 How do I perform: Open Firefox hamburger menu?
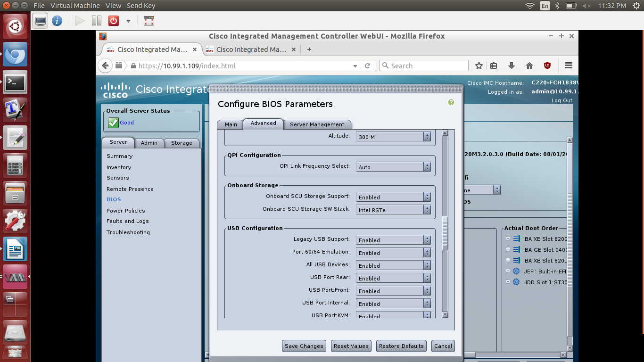tap(569, 66)
